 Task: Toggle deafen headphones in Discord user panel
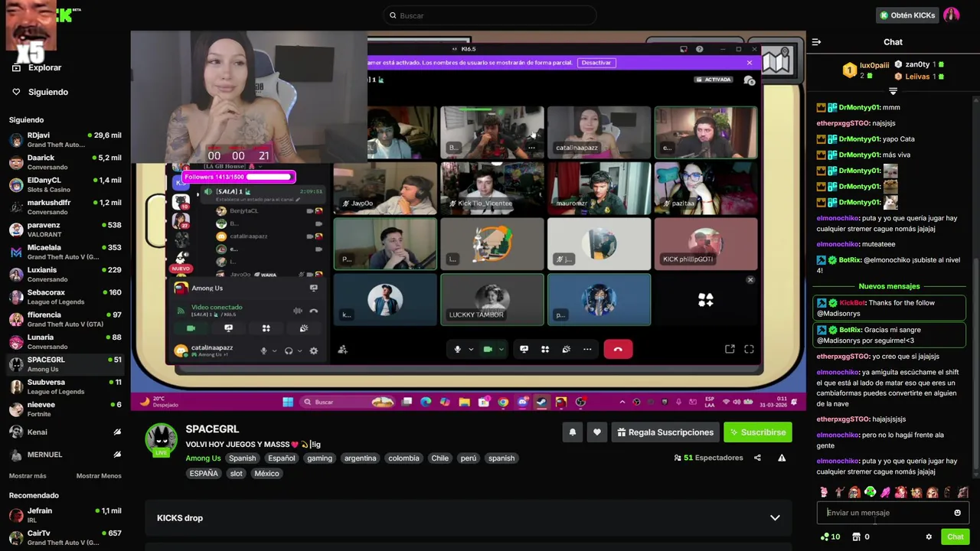(x=289, y=351)
